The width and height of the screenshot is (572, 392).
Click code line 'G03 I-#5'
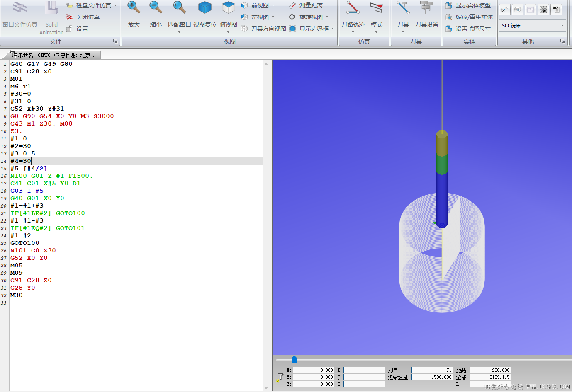[27, 191]
